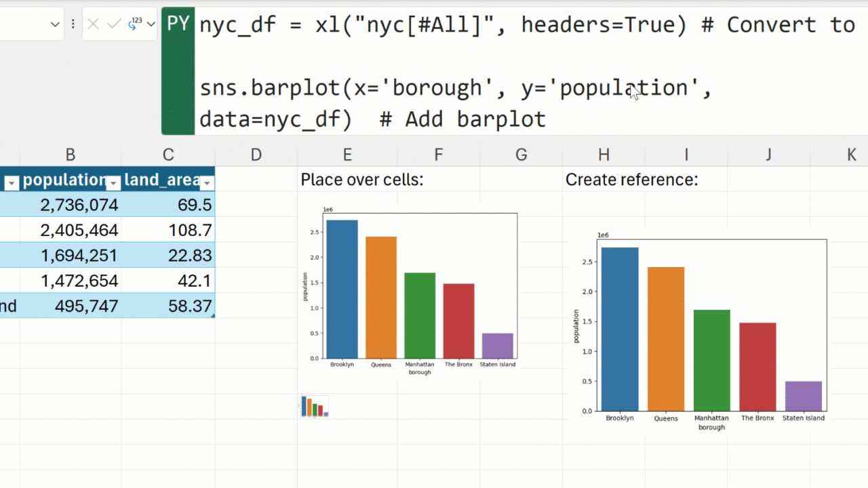
Task: Select column H header
Action: coord(604,155)
